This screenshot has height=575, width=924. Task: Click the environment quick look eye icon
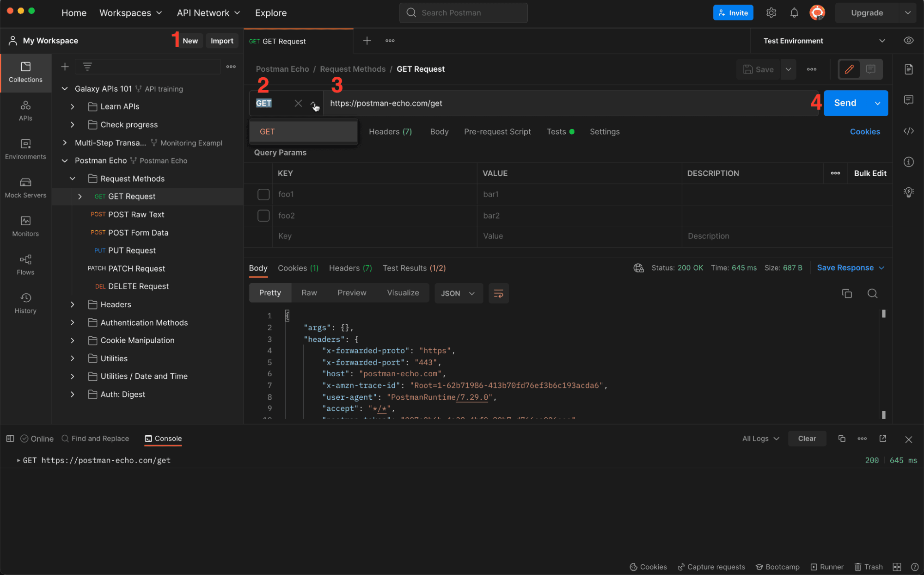point(908,41)
